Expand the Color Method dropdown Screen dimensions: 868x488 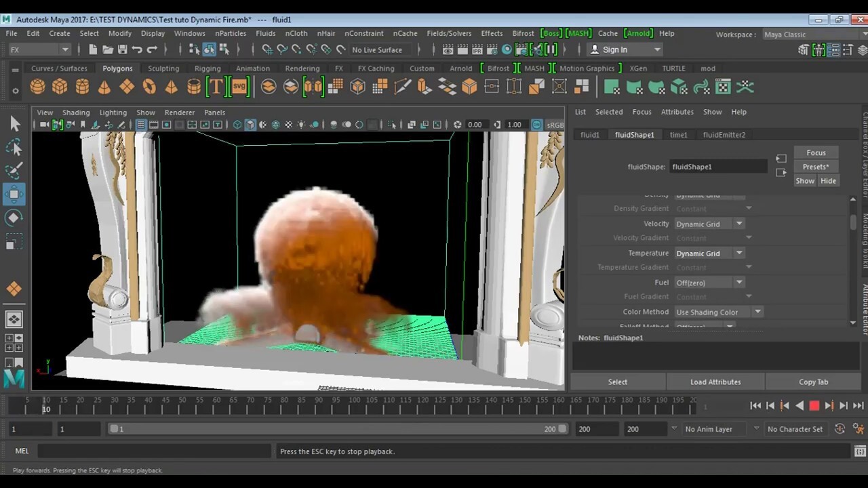(757, 312)
